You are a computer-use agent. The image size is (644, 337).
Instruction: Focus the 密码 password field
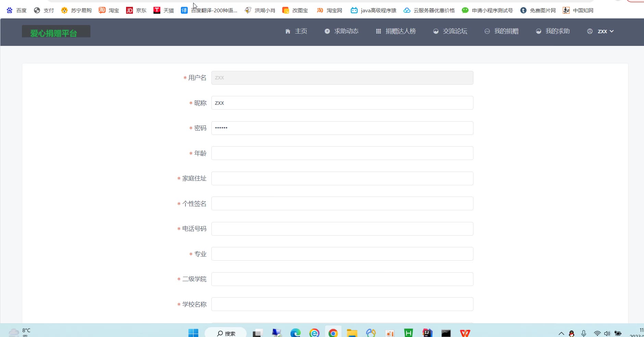[342, 128]
